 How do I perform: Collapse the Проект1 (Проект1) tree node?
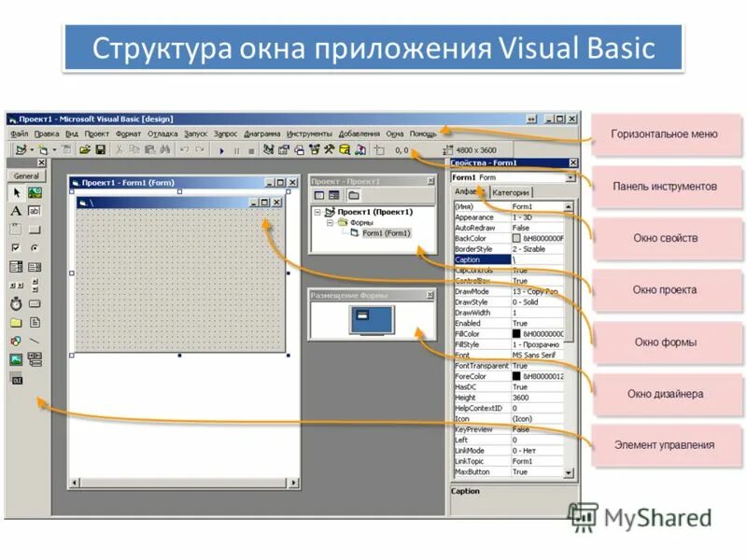tap(317, 212)
